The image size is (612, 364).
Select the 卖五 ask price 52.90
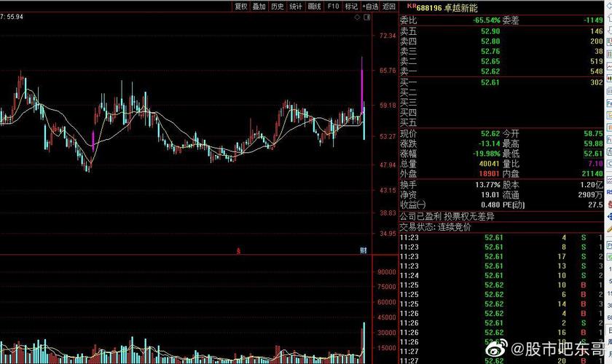490,31
